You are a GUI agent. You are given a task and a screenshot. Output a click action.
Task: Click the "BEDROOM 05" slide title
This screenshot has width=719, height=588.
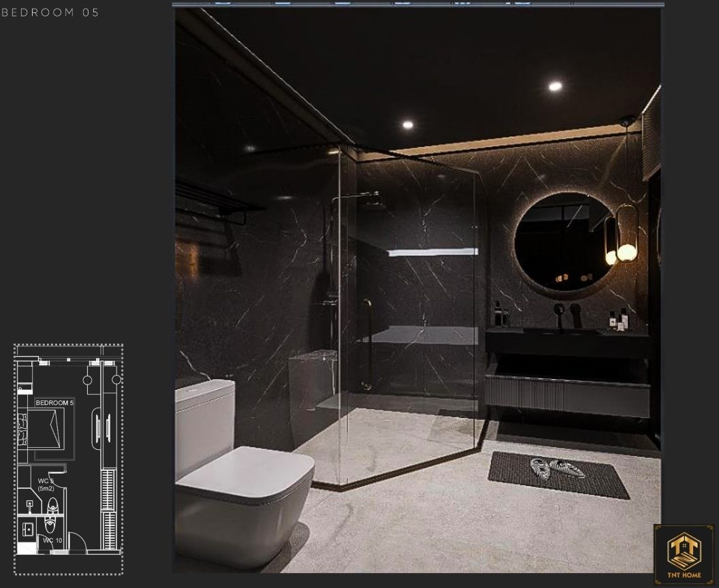coord(50,12)
